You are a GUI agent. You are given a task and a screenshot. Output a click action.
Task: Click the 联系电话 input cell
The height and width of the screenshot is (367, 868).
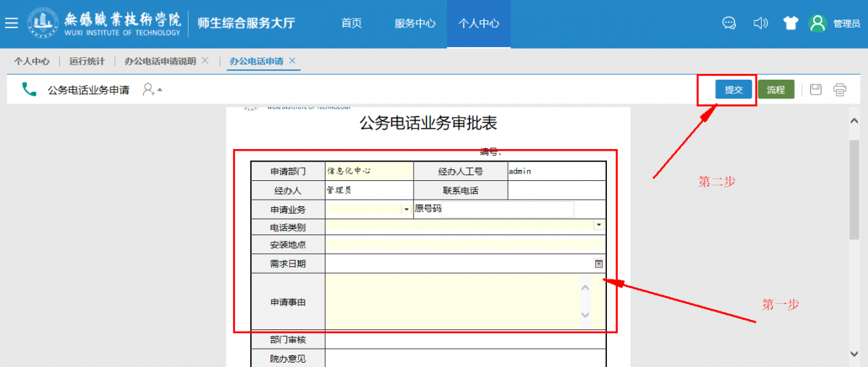[x=557, y=191]
